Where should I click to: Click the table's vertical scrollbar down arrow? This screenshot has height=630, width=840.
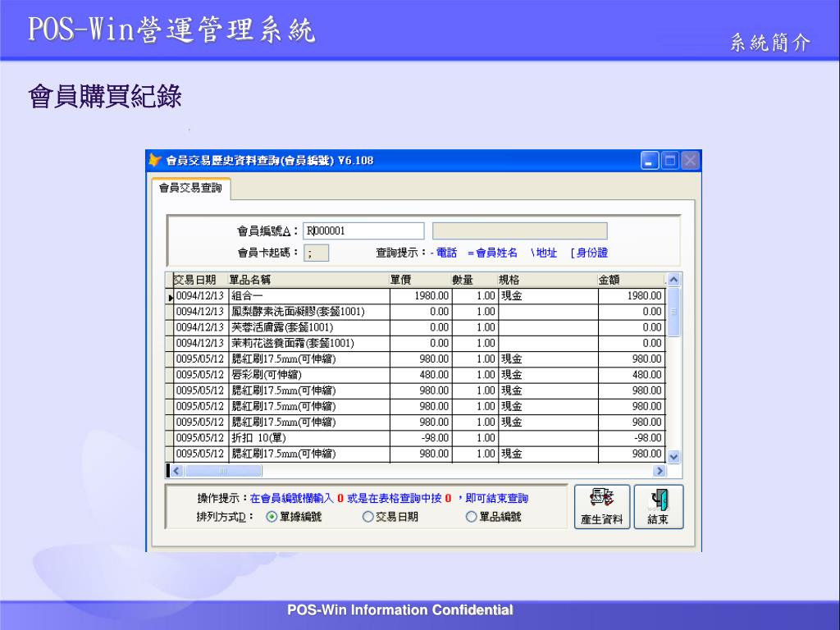click(674, 457)
